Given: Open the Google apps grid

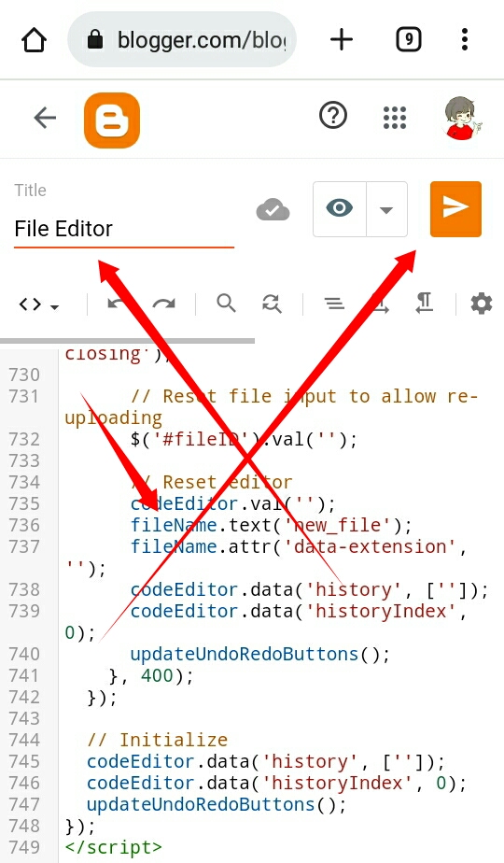Looking at the screenshot, I should click(x=395, y=118).
